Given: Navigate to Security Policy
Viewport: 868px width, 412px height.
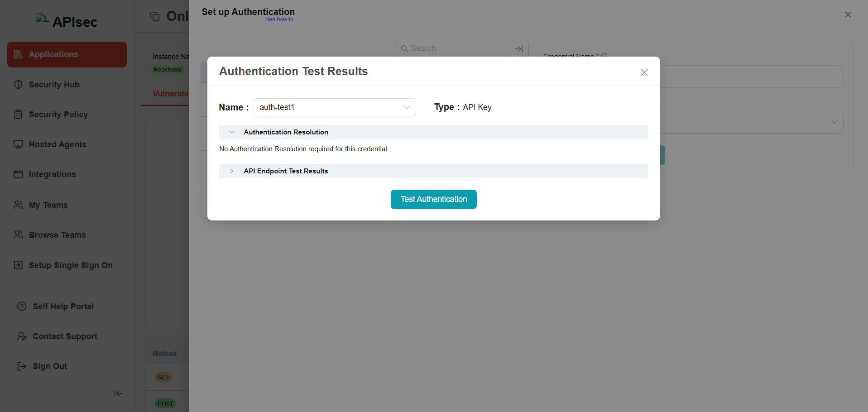Looking at the screenshot, I should (x=18, y=114).
